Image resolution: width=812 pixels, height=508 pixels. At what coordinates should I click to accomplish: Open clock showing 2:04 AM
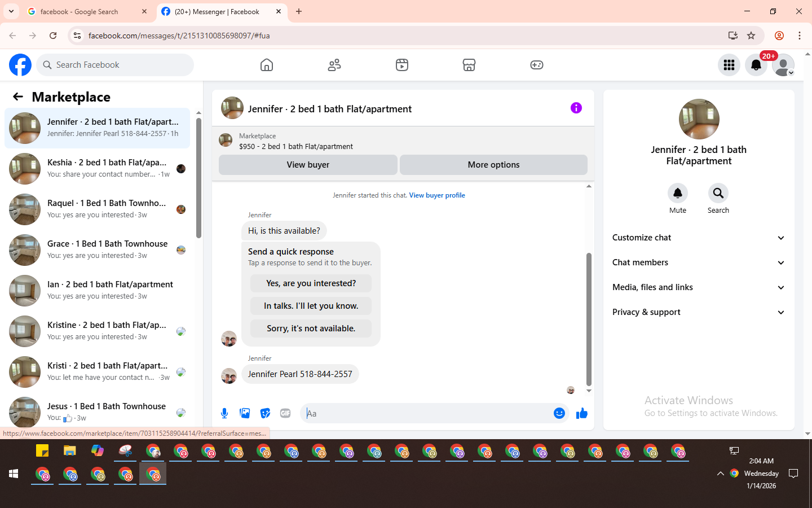click(761, 461)
